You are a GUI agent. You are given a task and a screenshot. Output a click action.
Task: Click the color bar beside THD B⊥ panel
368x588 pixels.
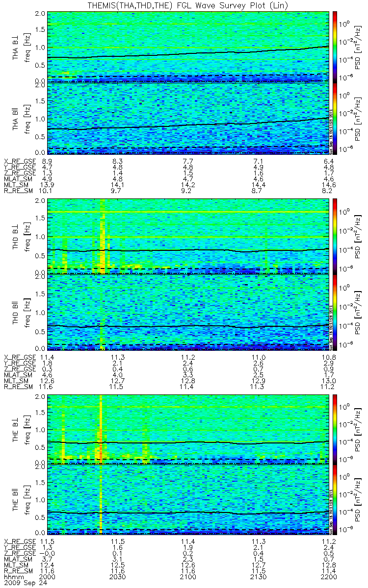[335, 236]
